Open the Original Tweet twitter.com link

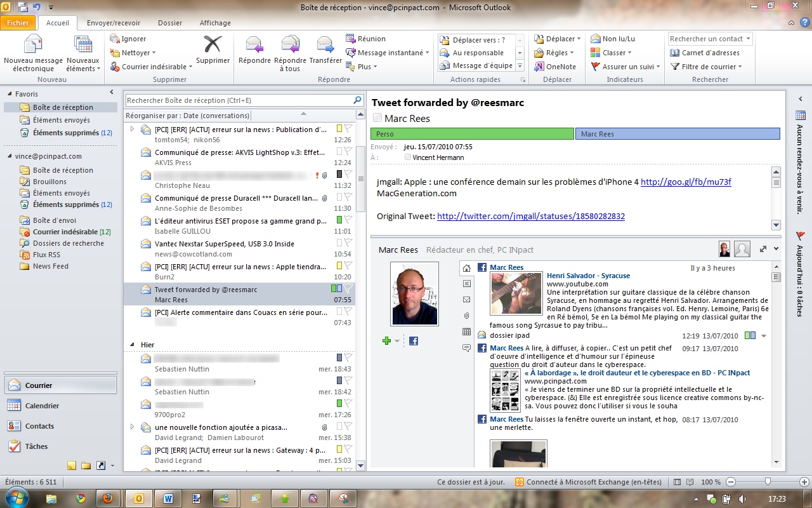[531, 216]
